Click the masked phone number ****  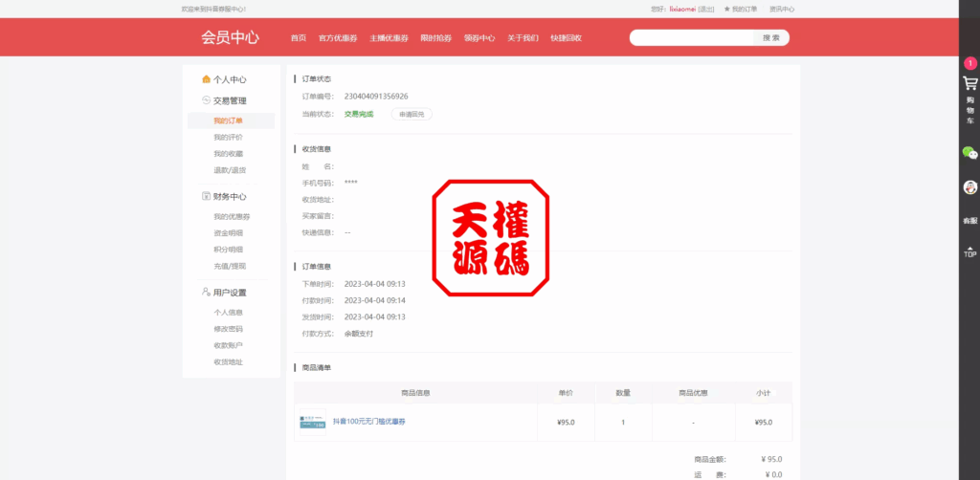tap(351, 183)
